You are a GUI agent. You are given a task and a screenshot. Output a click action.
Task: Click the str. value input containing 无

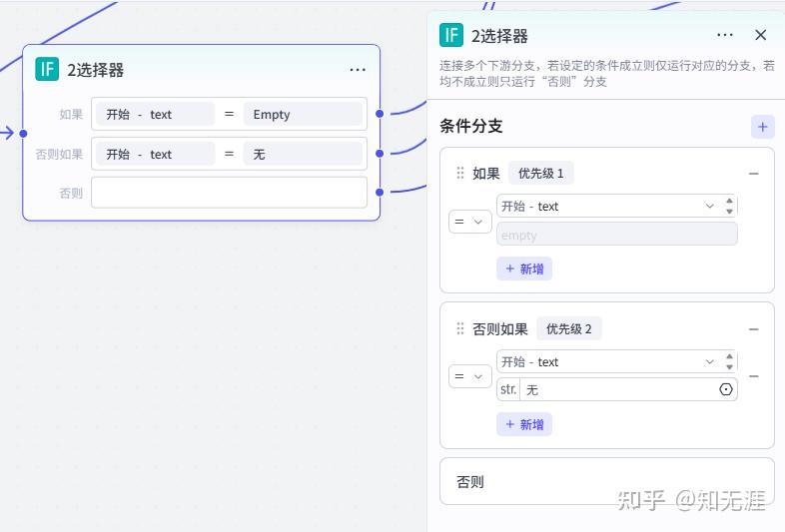point(617,389)
